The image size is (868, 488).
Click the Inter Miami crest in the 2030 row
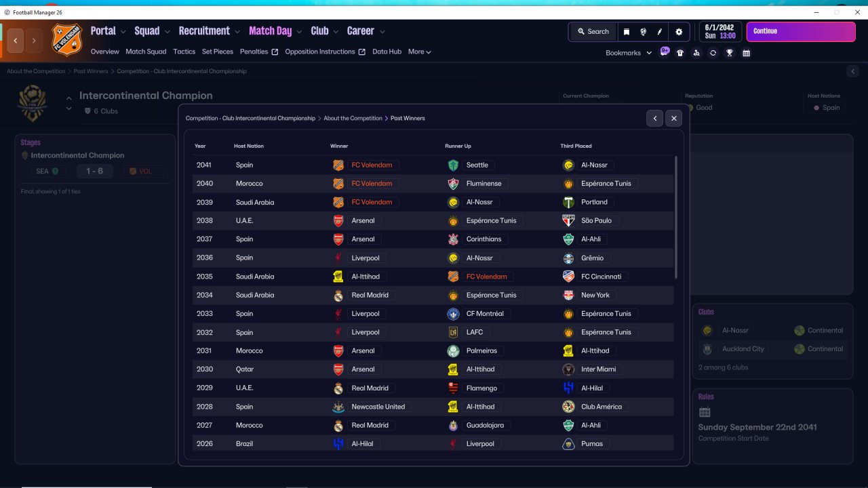click(569, 369)
